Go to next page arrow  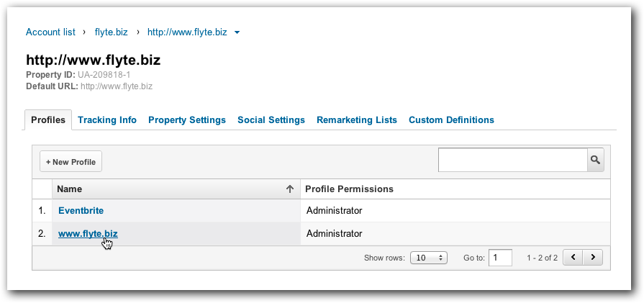(x=593, y=258)
